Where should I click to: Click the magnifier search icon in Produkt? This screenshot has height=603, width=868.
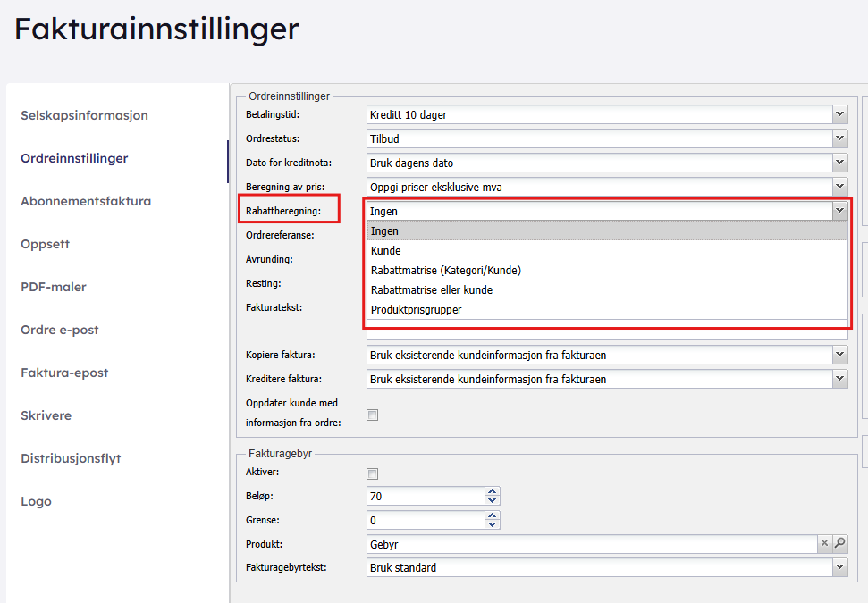(839, 544)
